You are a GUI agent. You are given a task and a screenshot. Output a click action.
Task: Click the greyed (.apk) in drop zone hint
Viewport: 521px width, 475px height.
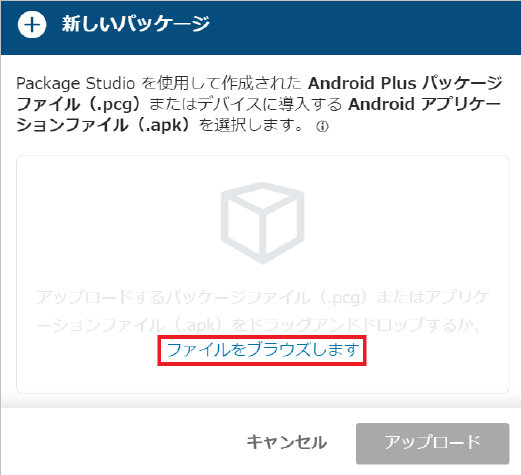tap(199, 325)
